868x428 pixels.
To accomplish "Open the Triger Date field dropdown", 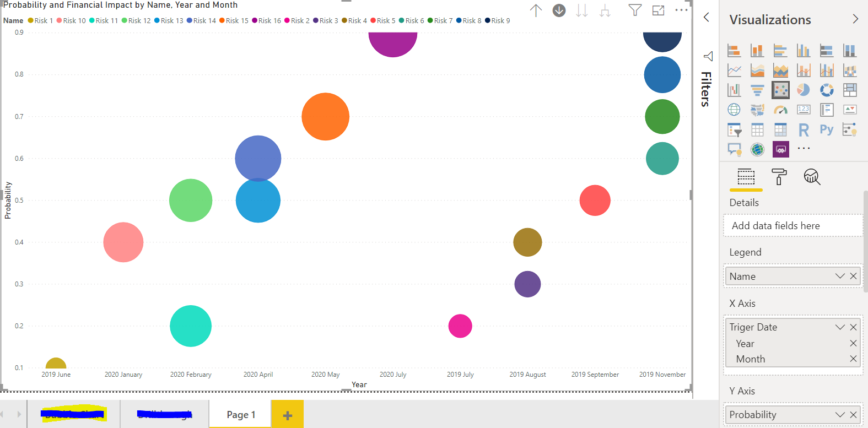I will (840, 327).
